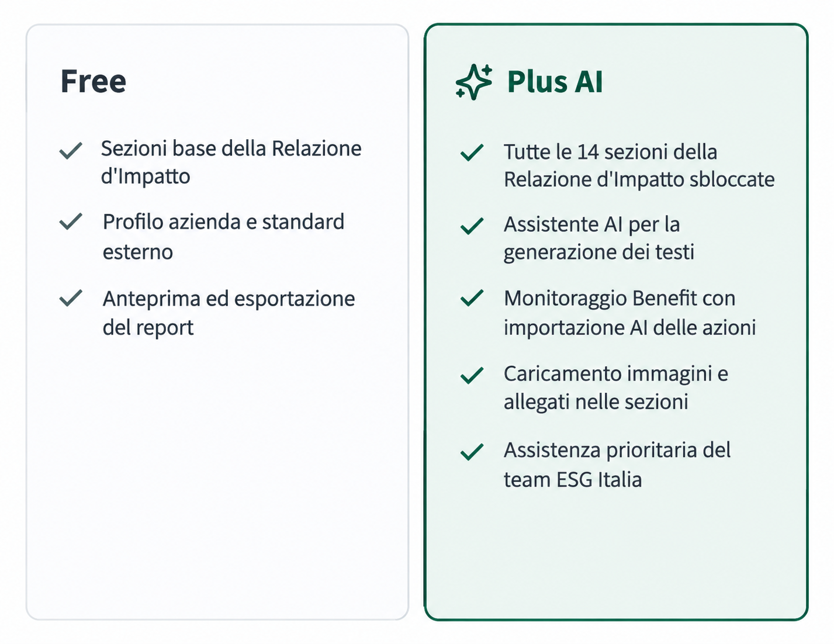Click the text Sezioni base della Relazione d'Impatto
834x644 pixels.
coord(231,162)
